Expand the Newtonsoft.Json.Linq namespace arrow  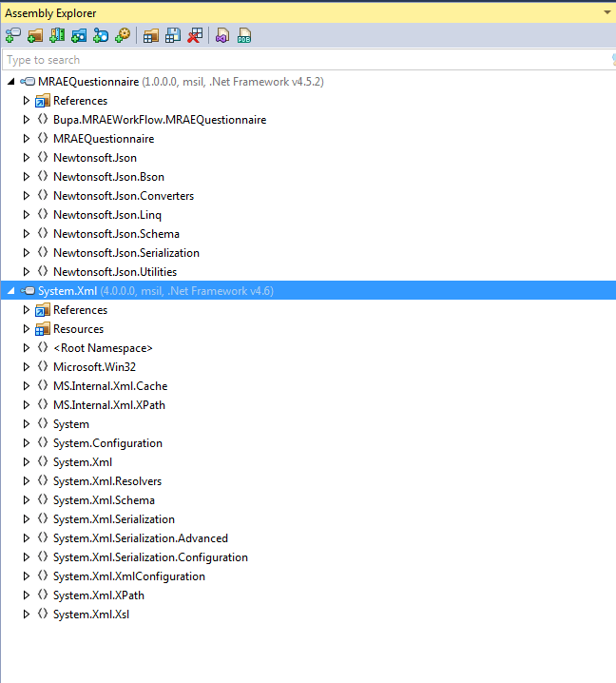(27, 215)
